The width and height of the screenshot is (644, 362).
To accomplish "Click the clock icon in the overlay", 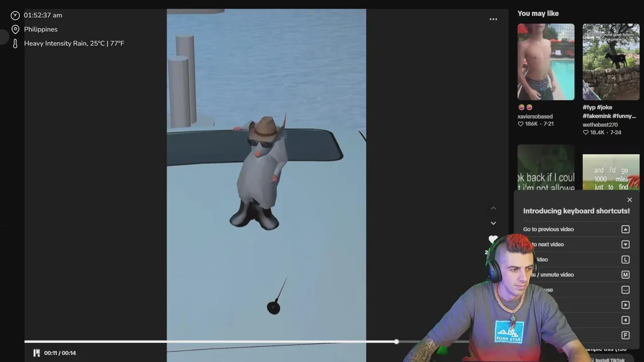I will point(15,15).
